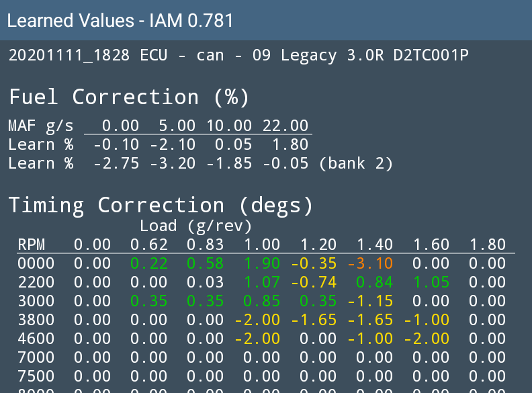Click the Learned Values IAM title bar
Image resolution: width=532 pixels, height=393 pixels.
(x=121, y=21)
